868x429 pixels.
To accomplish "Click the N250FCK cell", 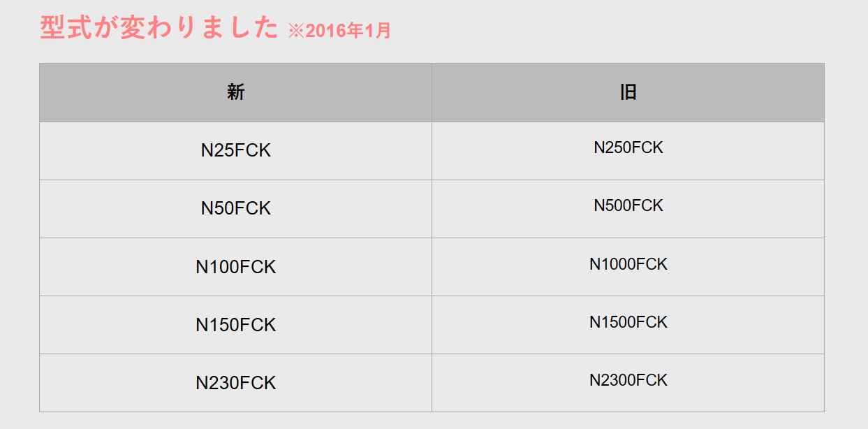I will click(628, 151).
